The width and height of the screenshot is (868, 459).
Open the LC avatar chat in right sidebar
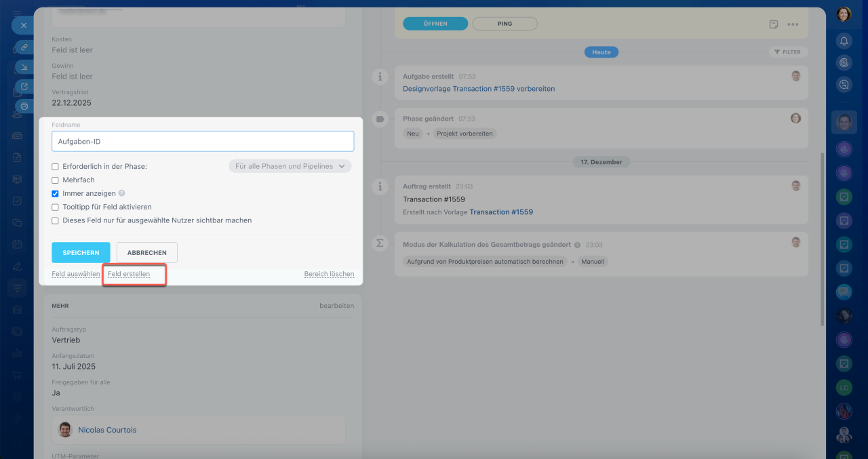pyautogui.click(x=844, y=388)
